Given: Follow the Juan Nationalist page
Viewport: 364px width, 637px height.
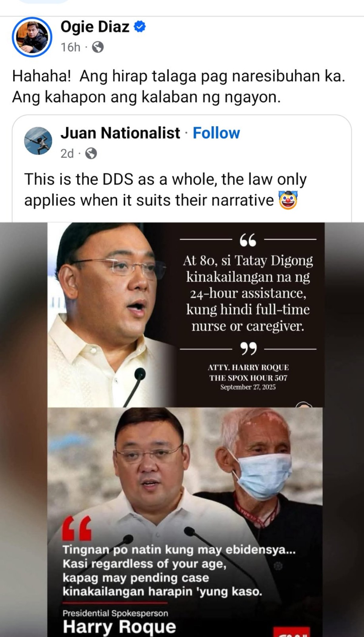Looking at the screenshot, I should point(216,133).
